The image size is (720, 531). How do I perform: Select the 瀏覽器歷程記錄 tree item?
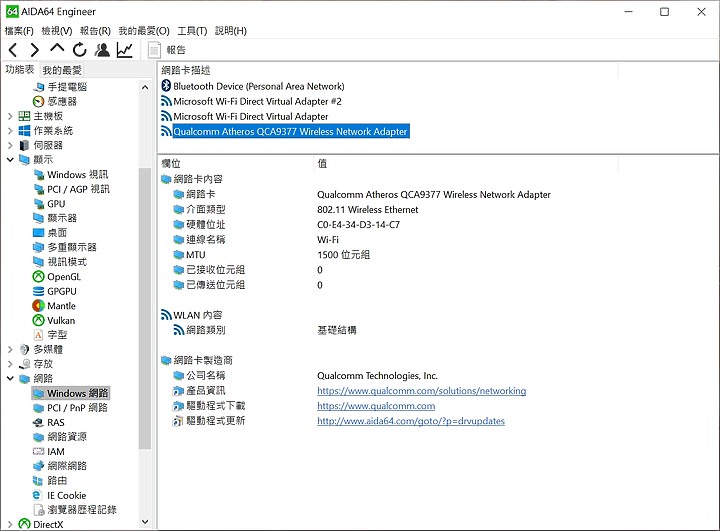pyautogui.click(x=75, y=510)
